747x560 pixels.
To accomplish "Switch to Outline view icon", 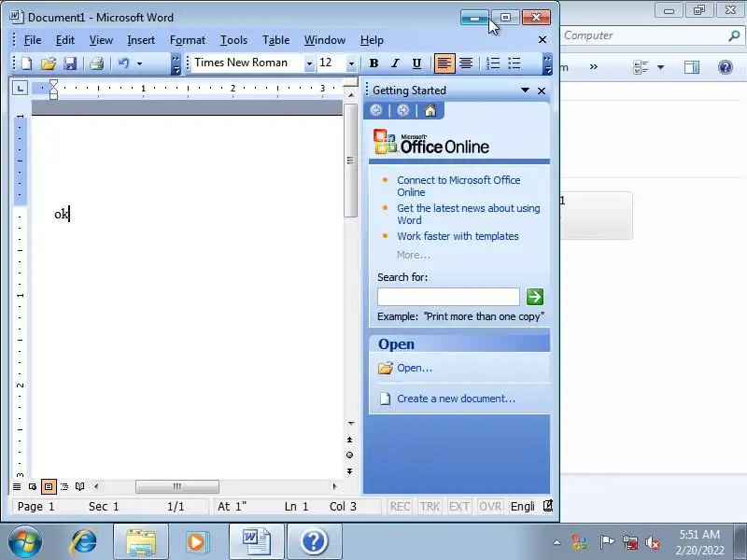I will click(x=64, y=486).
